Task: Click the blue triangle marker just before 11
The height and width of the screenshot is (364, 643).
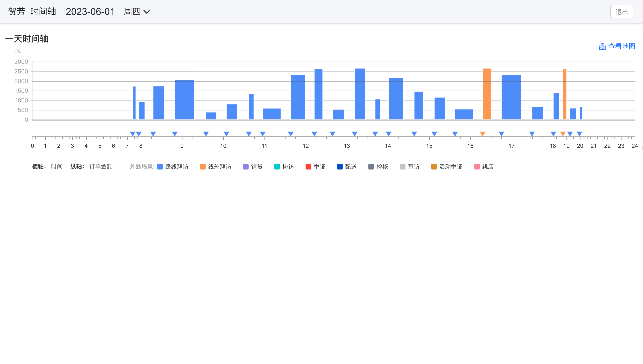Action: coord(263,134)
